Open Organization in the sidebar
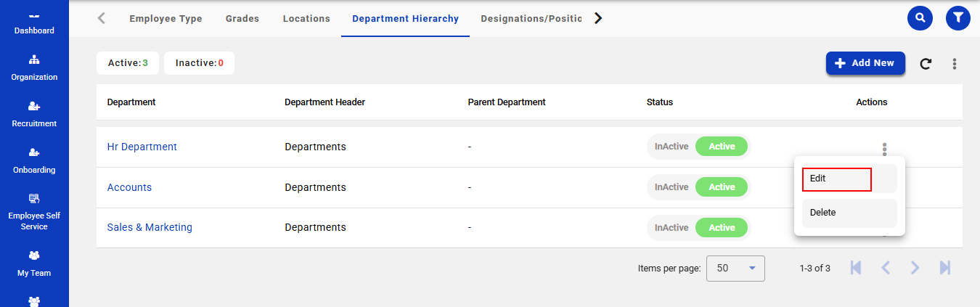Screen dimensions: 980x307 coord(34,67)
